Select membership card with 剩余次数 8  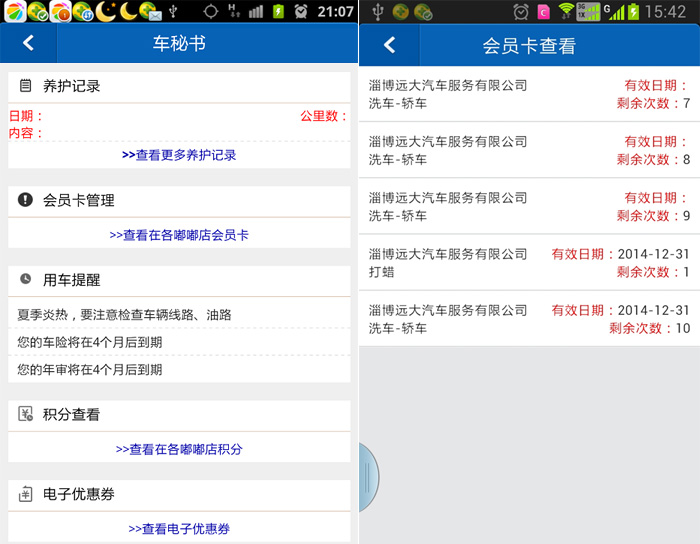tap(529, 150)
